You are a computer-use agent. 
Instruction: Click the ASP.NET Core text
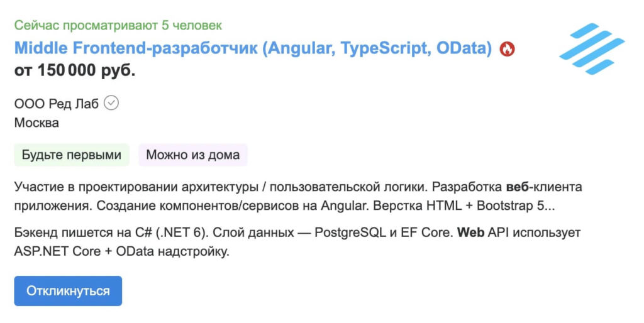tap(57, 251)
